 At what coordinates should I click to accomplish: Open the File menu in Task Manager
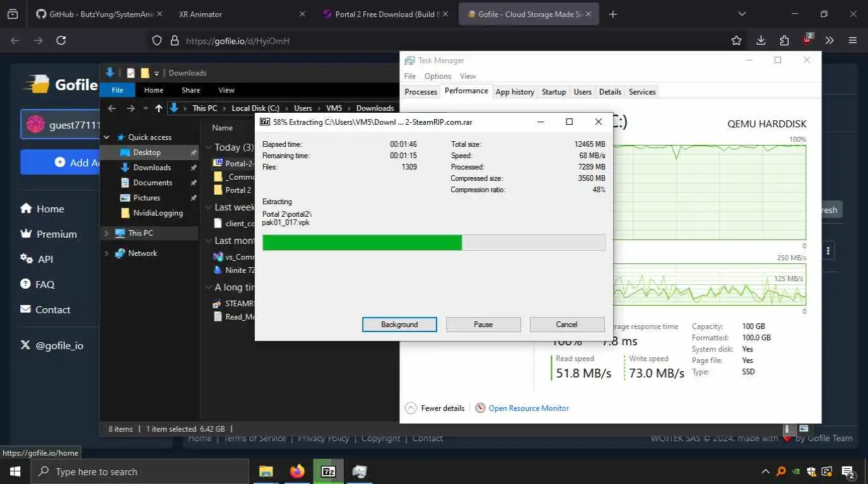410,76
